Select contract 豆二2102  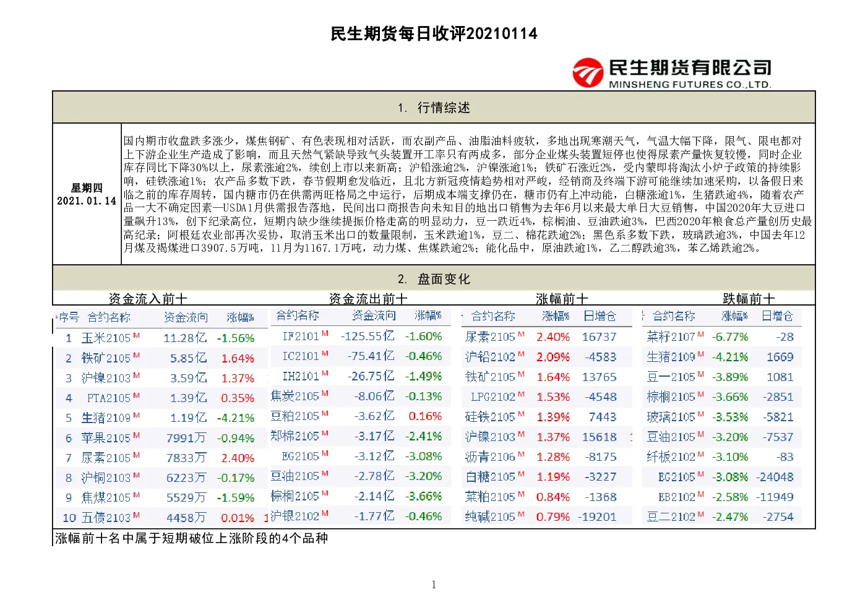671,517
